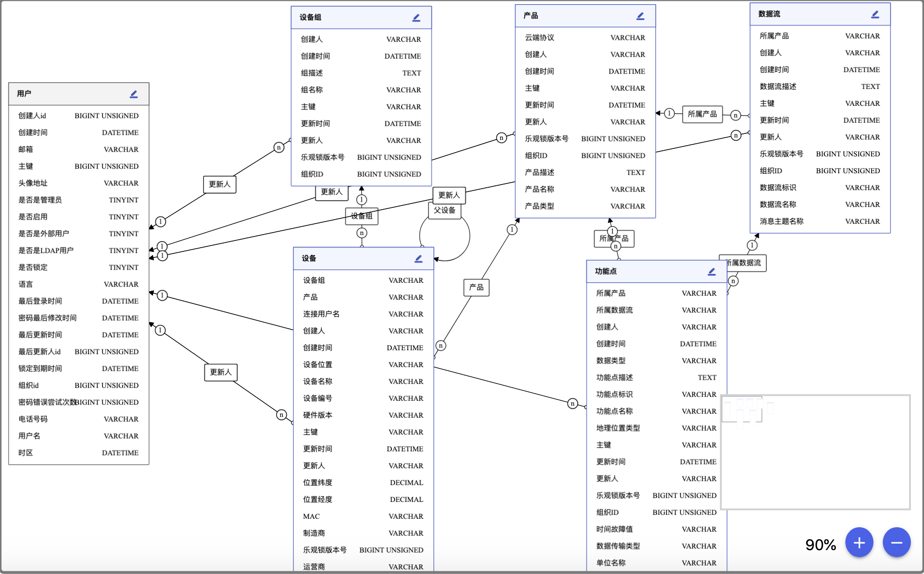Click the 90% zoom level text
924x574 pixels.
[x=820, y=545]
